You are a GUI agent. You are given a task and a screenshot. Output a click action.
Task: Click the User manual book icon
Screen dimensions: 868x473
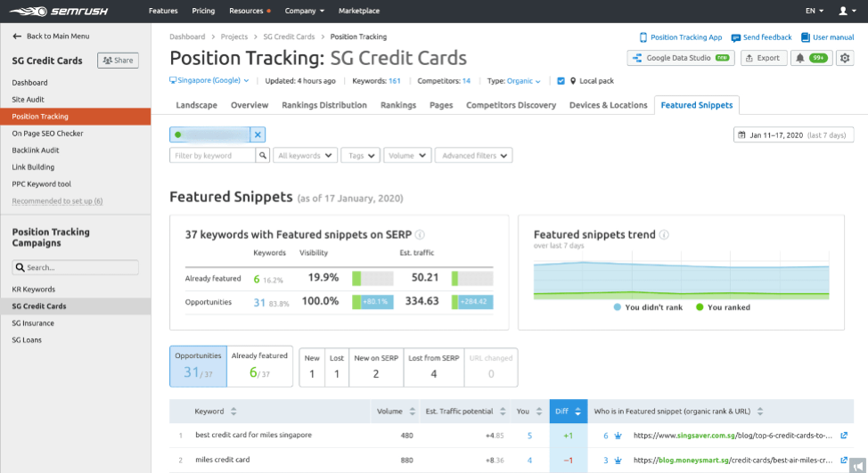tap(806, 37)
